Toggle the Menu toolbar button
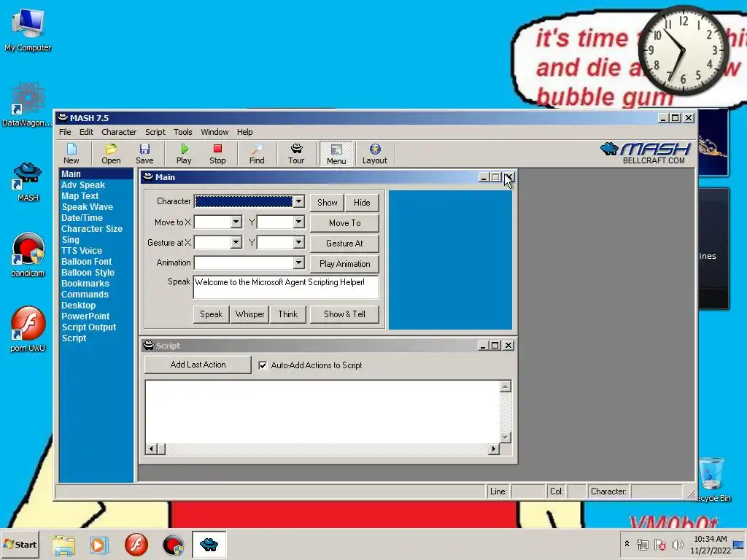This screenshot has width=747, height=560. click(336, 153)
